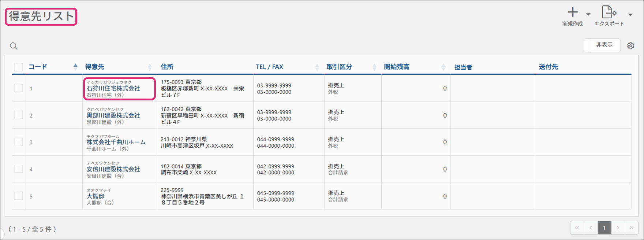Expand the エクスポート dropdown arrow
644x240 pixels.
coord(630,15)
